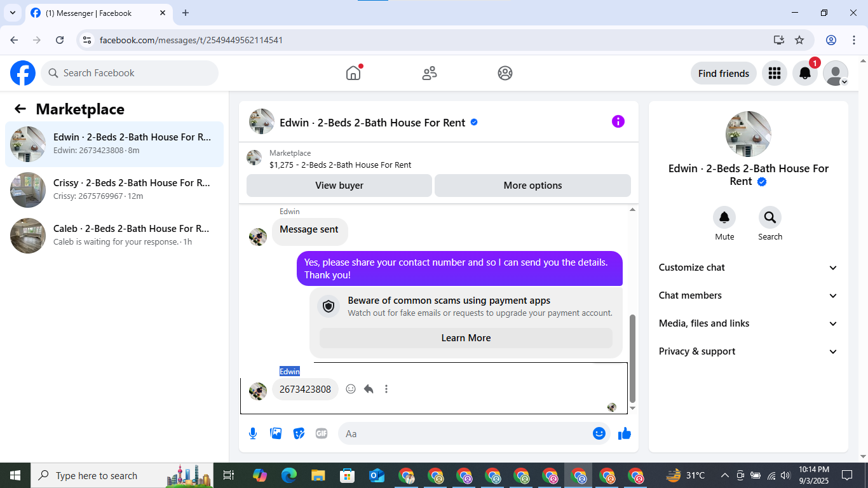Open the Chrome profile icon
This screenshot has height=488, width=868.
[x=831, y=40]
